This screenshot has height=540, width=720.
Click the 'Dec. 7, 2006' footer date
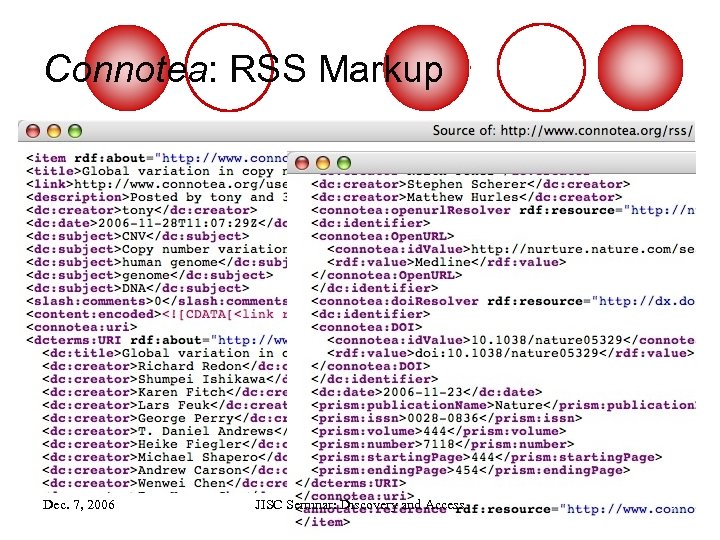(79, 505)
